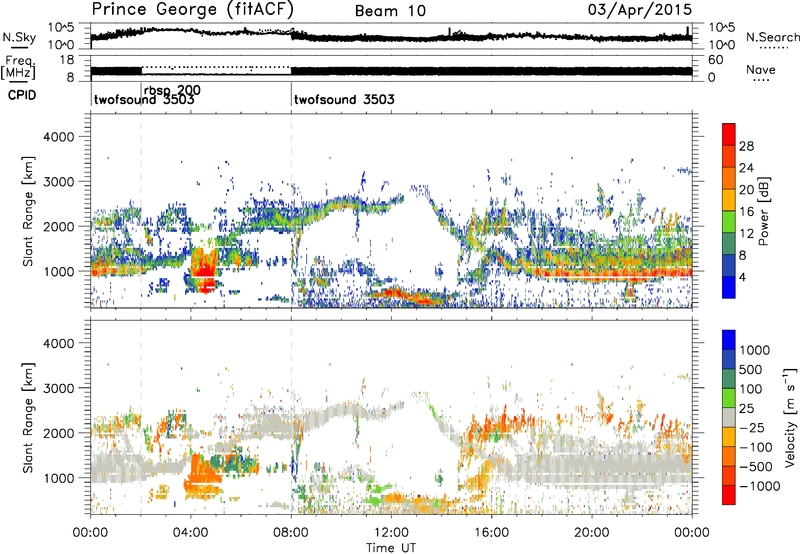The image size is (800, 554).
Task: Click the "Prince George (fitACF)" plot title
Action: coord(192,10)
